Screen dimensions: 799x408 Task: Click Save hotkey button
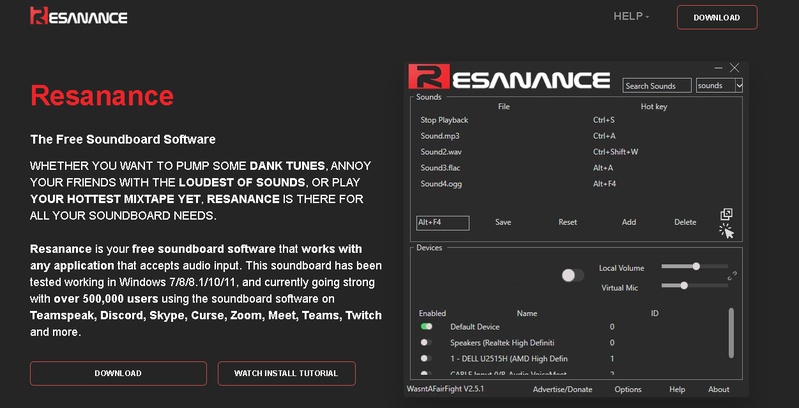click(503, 222)
